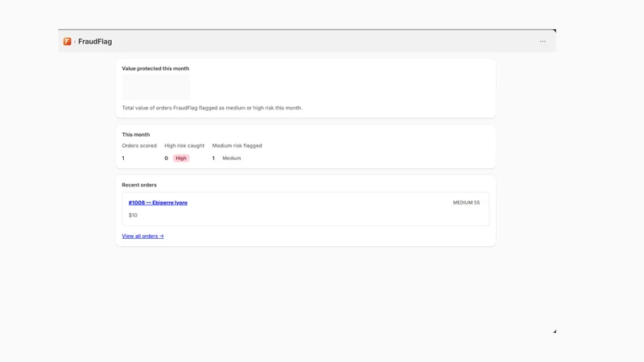Click the High risk caught label
Viewport: 644px width, 362px height.
(x=184, y=146)
